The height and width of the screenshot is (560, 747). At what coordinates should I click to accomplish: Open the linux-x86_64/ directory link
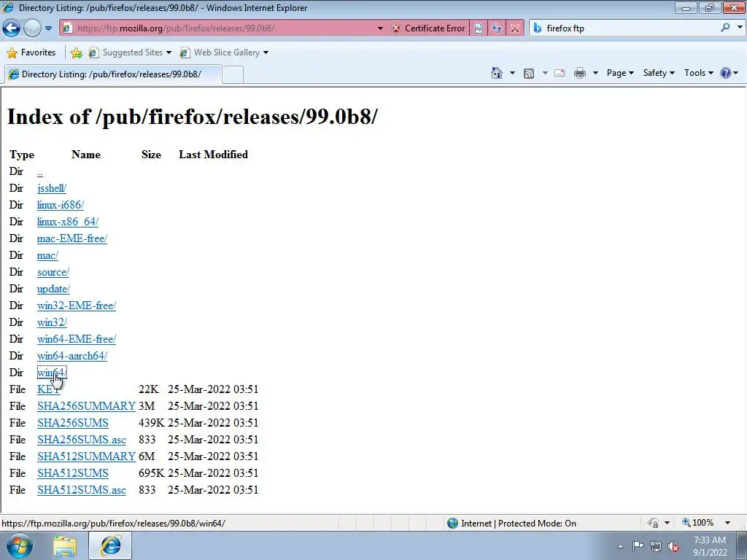click(x=68, y=222)
